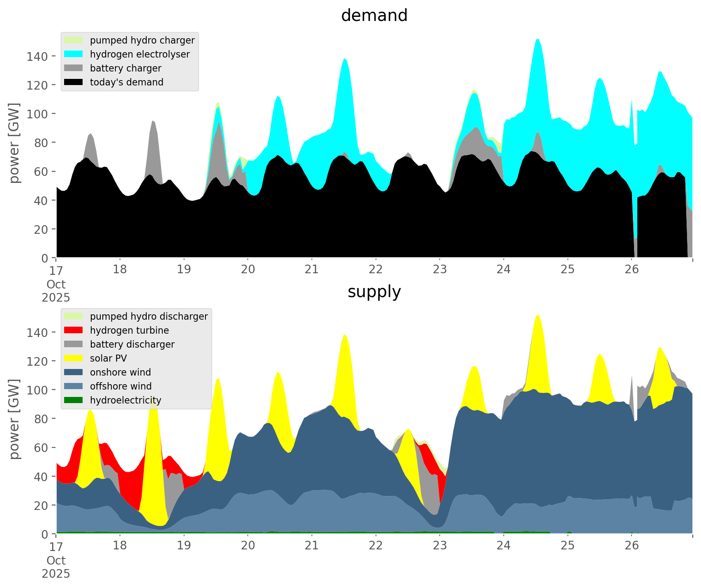The height and width of the screenshot is (588, 701).
Task: Click the green hydroelectricity legend swatch
Action: (x=74, y=400)
